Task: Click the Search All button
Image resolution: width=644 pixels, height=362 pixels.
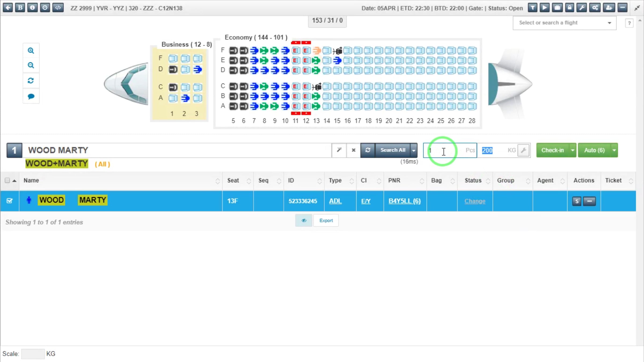Action: pos(393,150)
